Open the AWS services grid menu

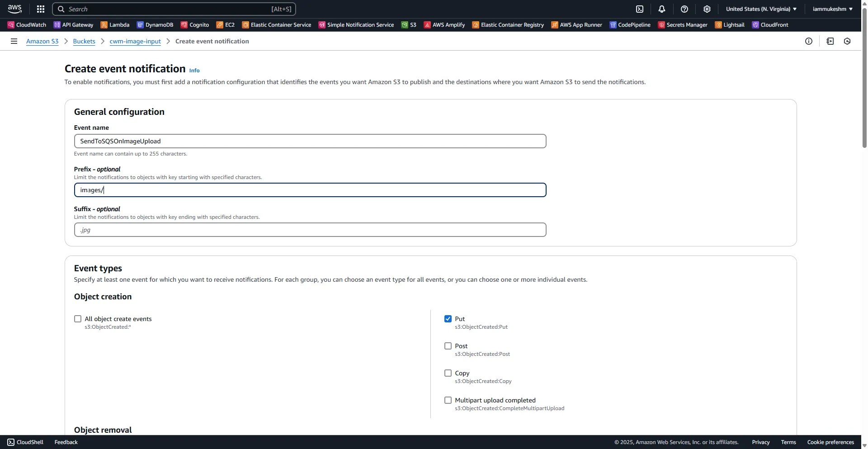(40, 9)
